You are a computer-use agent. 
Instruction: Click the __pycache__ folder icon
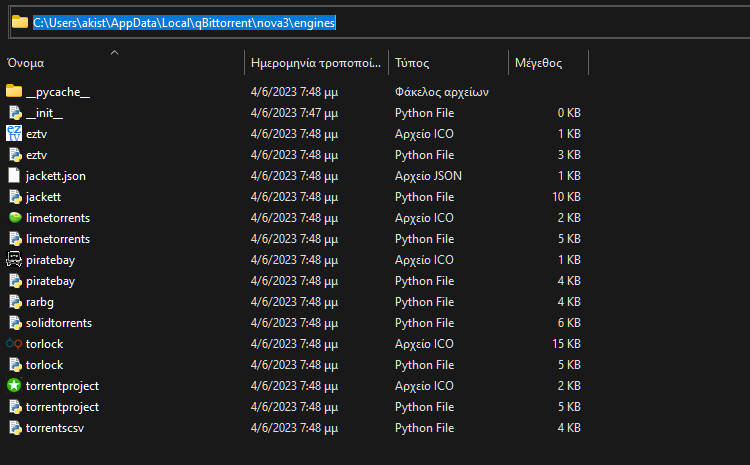14,91
